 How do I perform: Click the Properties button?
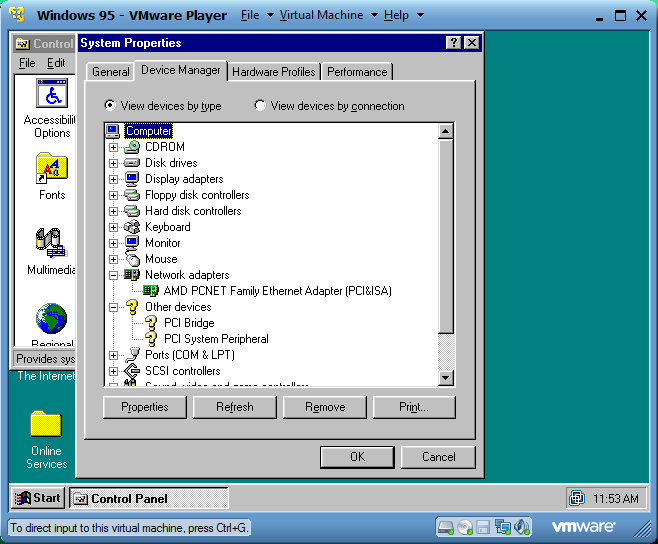[x=145, y=407]
